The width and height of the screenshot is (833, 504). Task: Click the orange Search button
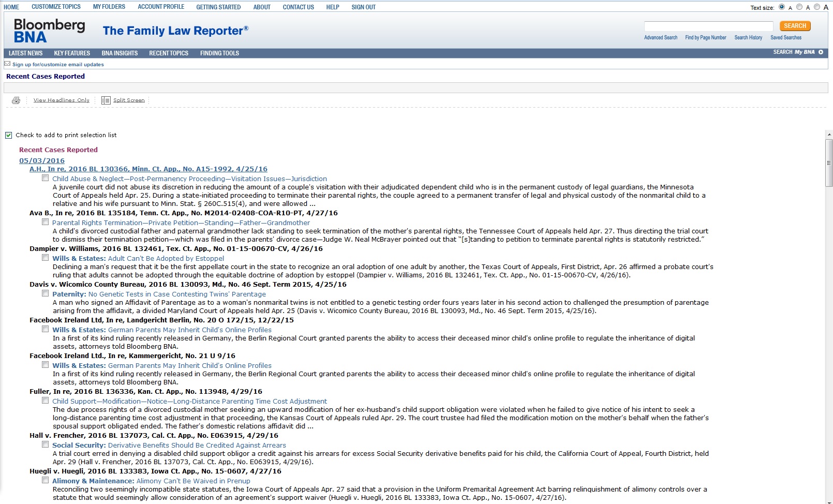tap(795, 26)
